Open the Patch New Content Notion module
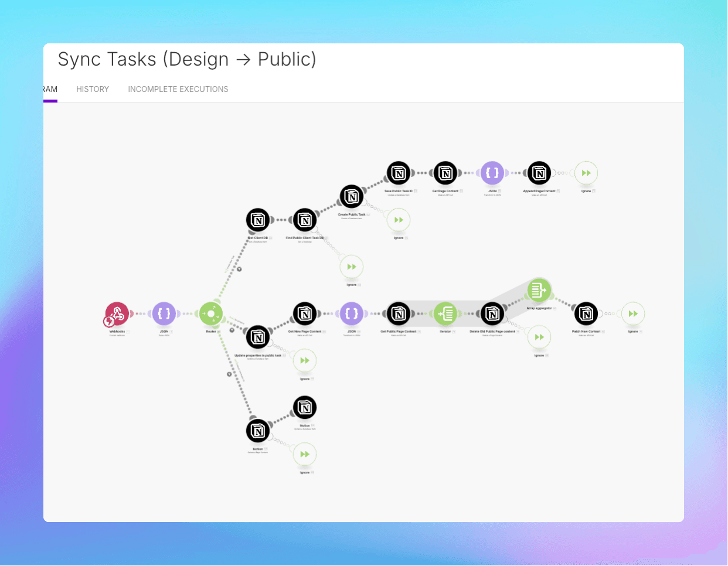The height and width of the screenshot is (566, 728). pyautogui.click(x=586, y=313)
